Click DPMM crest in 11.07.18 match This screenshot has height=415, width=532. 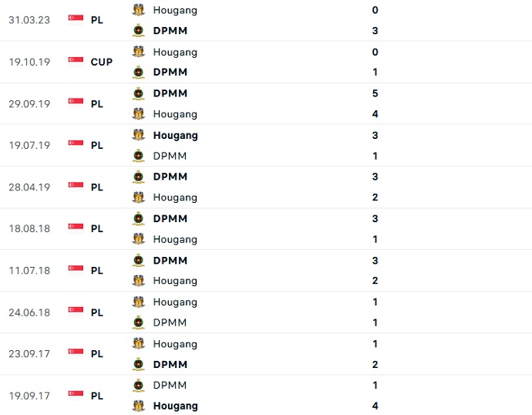coord(139,260)
